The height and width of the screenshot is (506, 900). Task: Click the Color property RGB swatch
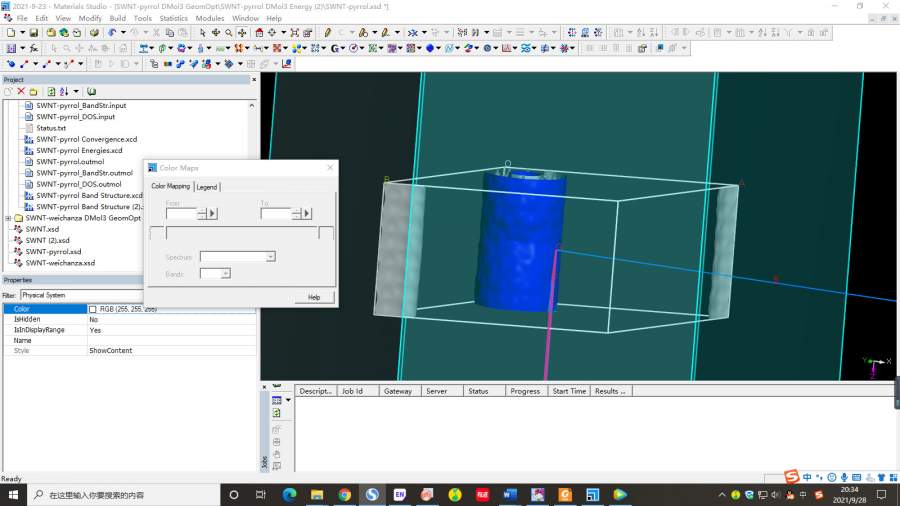point(93,309)
